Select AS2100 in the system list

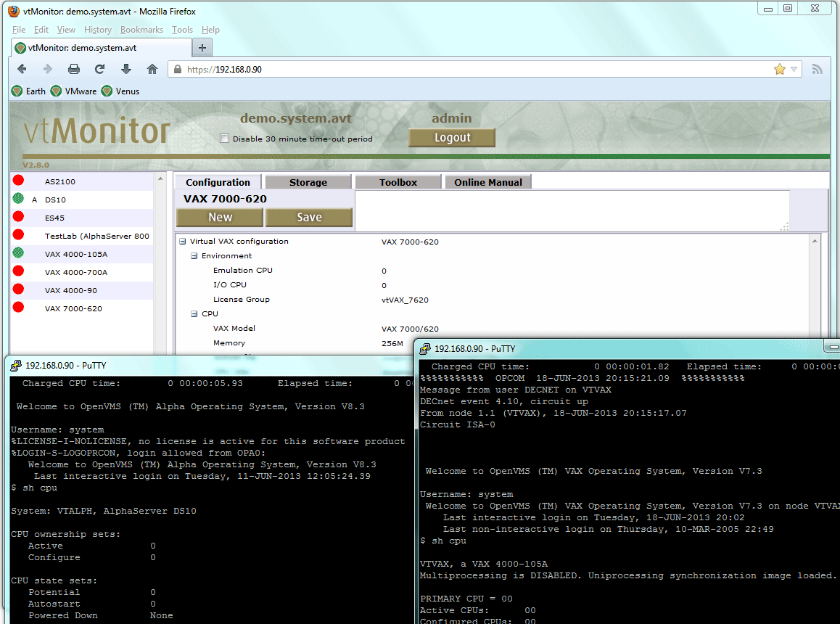(60, 181)
